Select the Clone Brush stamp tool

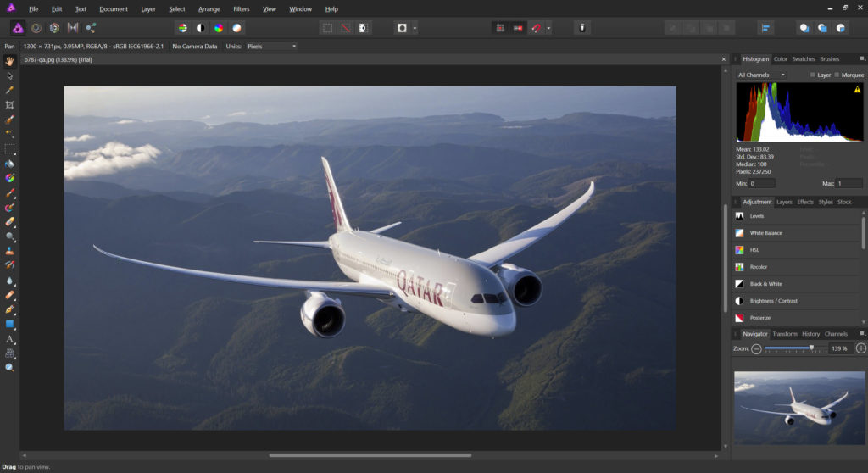pos(9,251)
